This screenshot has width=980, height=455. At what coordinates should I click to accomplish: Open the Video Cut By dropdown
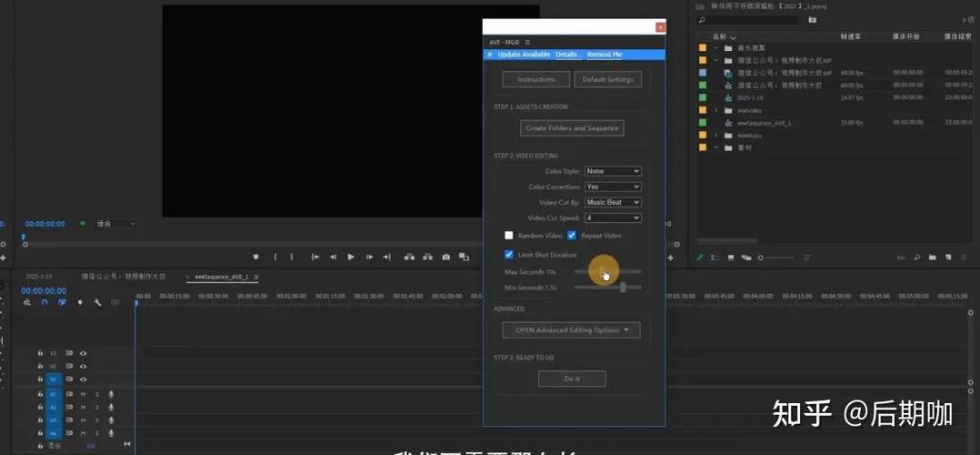coord(613,202)
